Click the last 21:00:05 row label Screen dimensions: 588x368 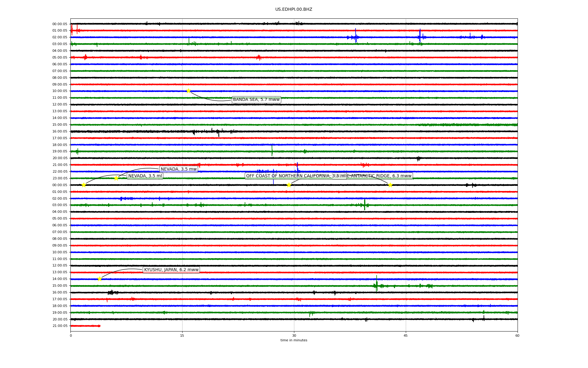60,326
